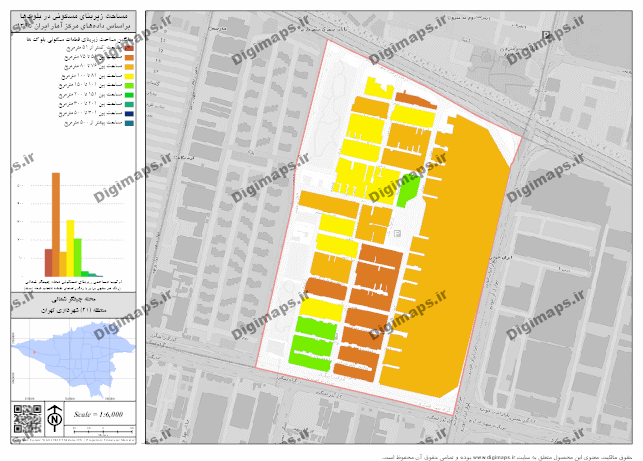Click the small square marker in the map center
The width and height of the screenshot is (643, 461).
[397, 232]
